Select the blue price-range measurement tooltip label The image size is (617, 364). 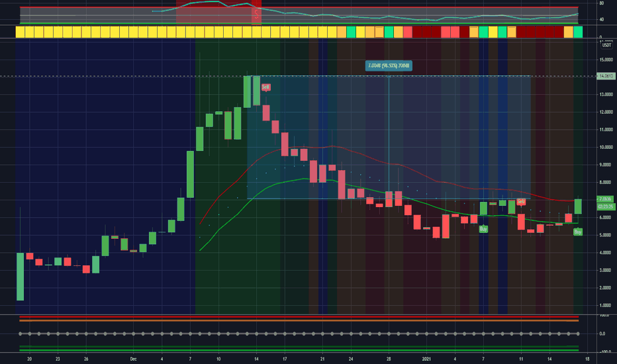(389, 66)
